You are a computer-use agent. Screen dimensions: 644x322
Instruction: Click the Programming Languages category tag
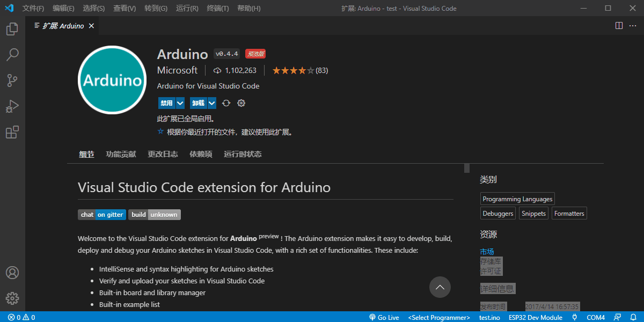(517, 199)
